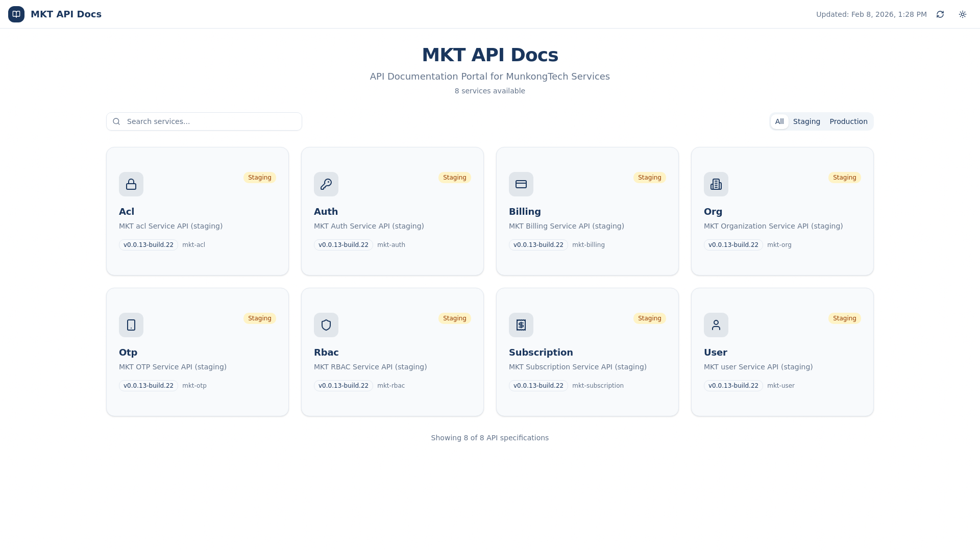The image size is (980, 551).
Task: Click the Staging badge on Billing card
Action: [650, 178]
